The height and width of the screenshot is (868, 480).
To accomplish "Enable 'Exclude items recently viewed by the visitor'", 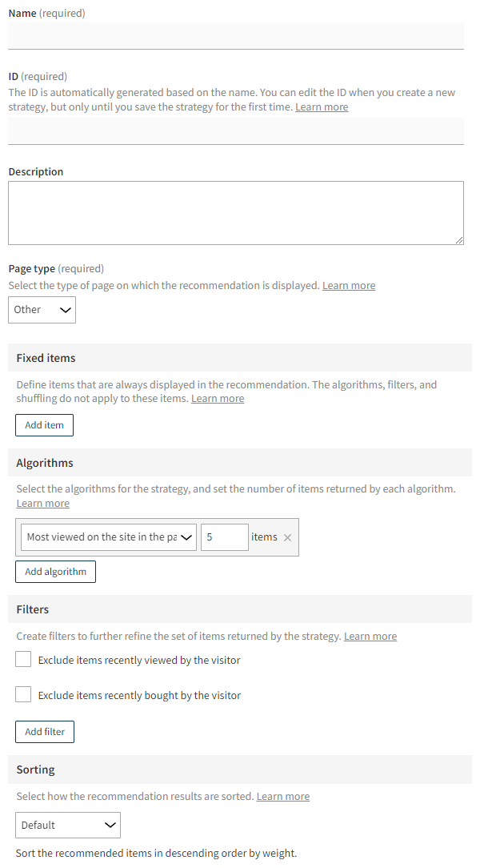I will coord(22,659).
